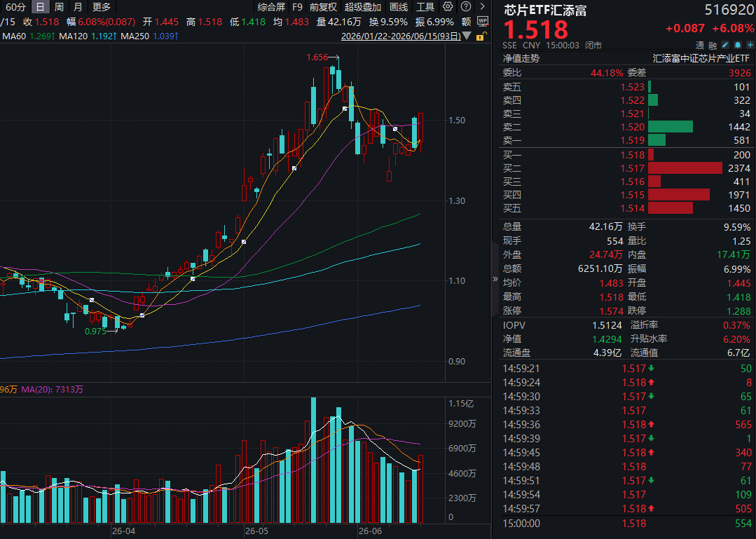Switch to the 周 weekly chart tab
The width and height of the screenshot is (756, 539).
(x=59, y=7)
